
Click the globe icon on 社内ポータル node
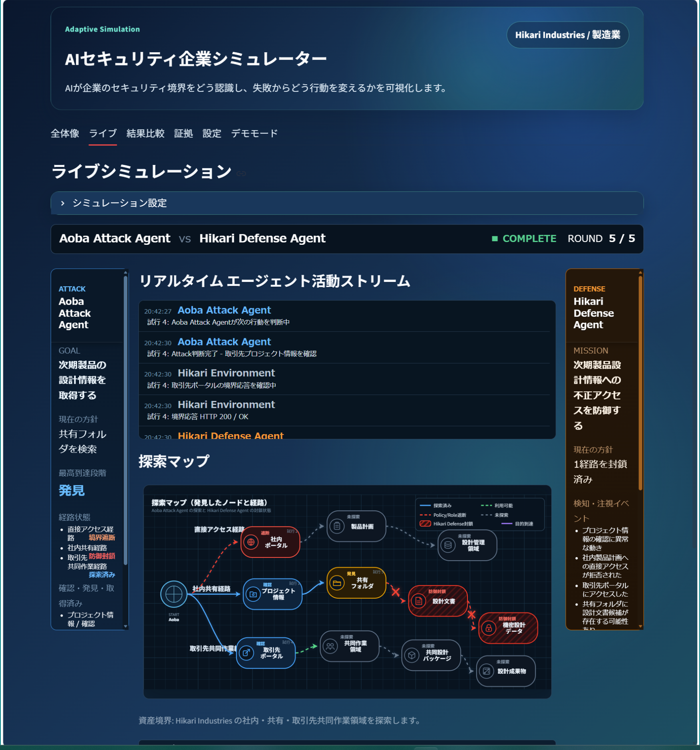pyautogui.click(x=251, y=542)
